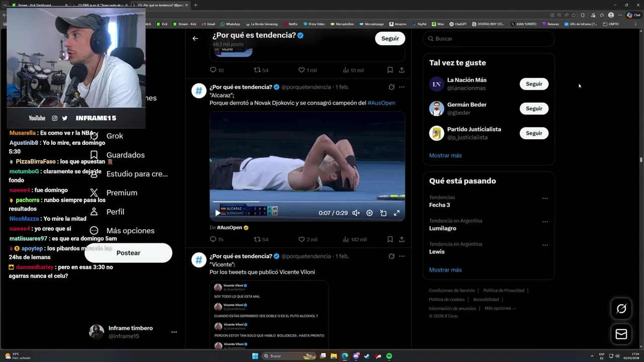
Task: Show more suggested accounts under Tal vez te guste
Action: tap(445, 155)
